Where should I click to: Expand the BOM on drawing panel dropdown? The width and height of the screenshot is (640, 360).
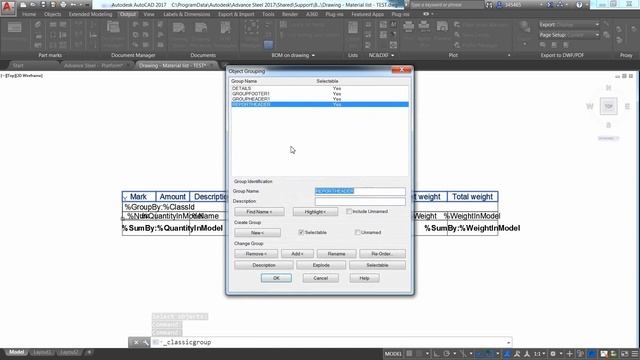(x=313, y=55)
